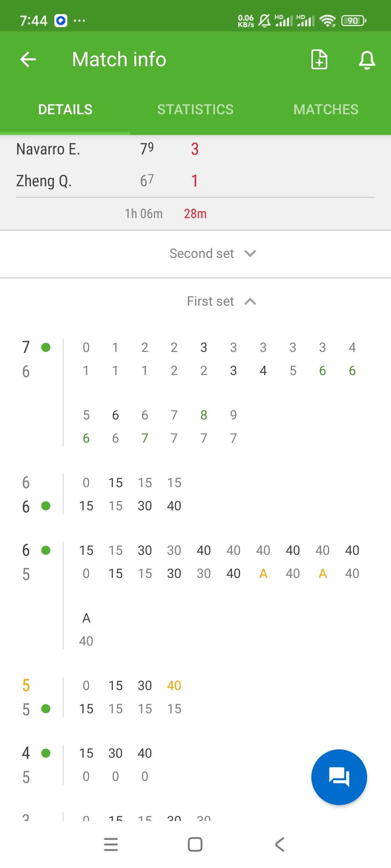Tap the chevron next to Second set
This screenshot has height=868, width=391.
250,254
